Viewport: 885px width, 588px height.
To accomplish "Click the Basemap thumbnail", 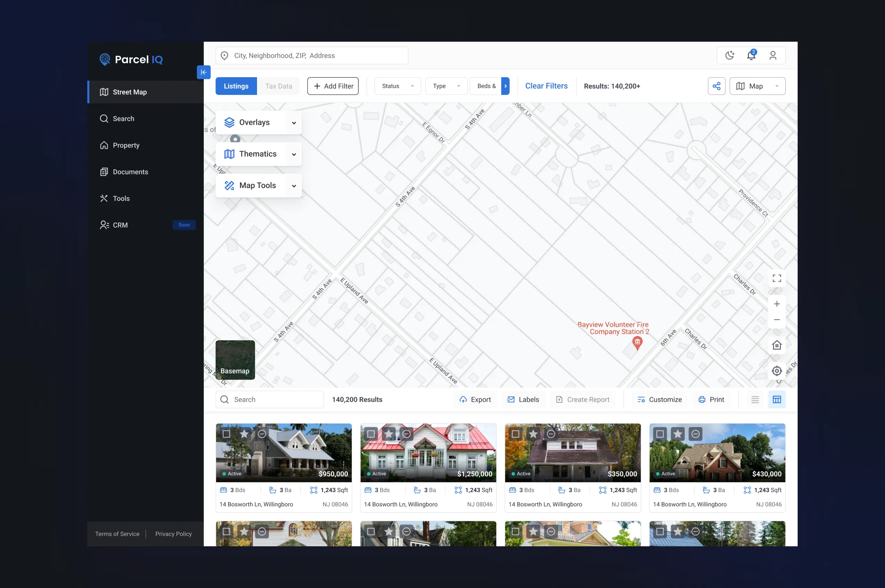I will tap(235, 360).
